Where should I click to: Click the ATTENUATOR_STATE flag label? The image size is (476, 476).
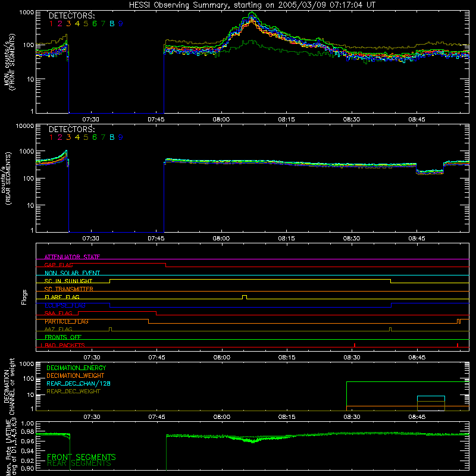72,257
